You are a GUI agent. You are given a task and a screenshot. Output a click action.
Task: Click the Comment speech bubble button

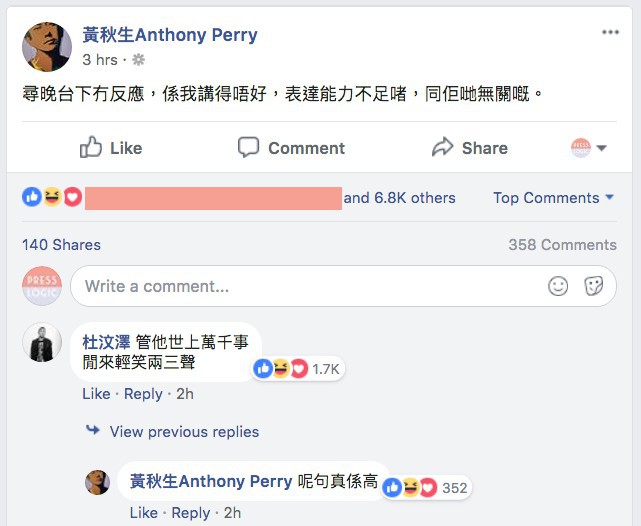click(x=292, y=148)
